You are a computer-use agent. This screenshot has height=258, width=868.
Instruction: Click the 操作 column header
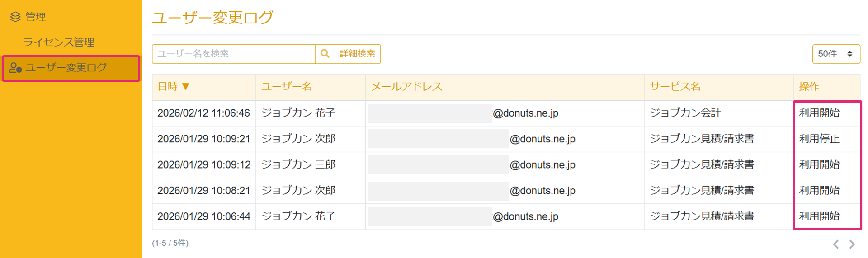809,86
